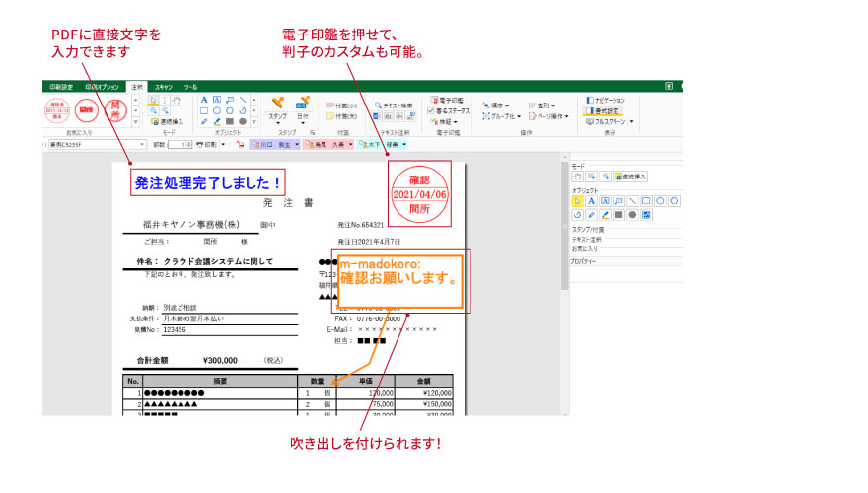Select image insert tool in side panel

(x=647, y=215)
